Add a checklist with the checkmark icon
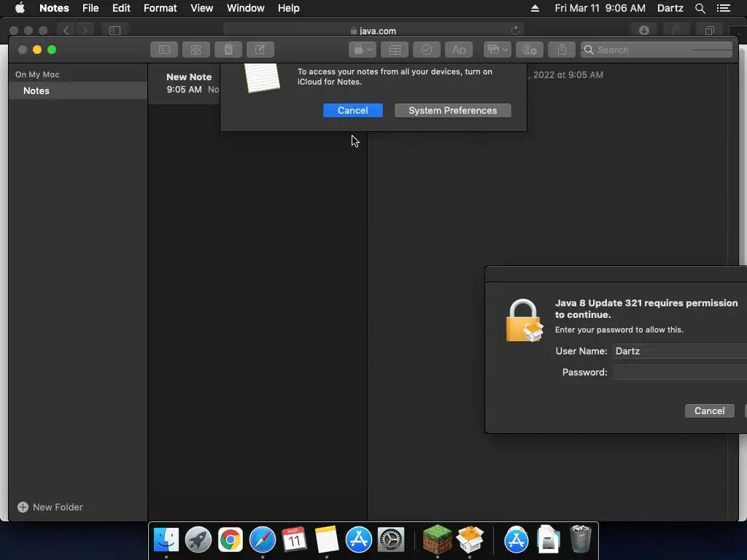The width and height of the screenshot is (747, 560). 426,50
